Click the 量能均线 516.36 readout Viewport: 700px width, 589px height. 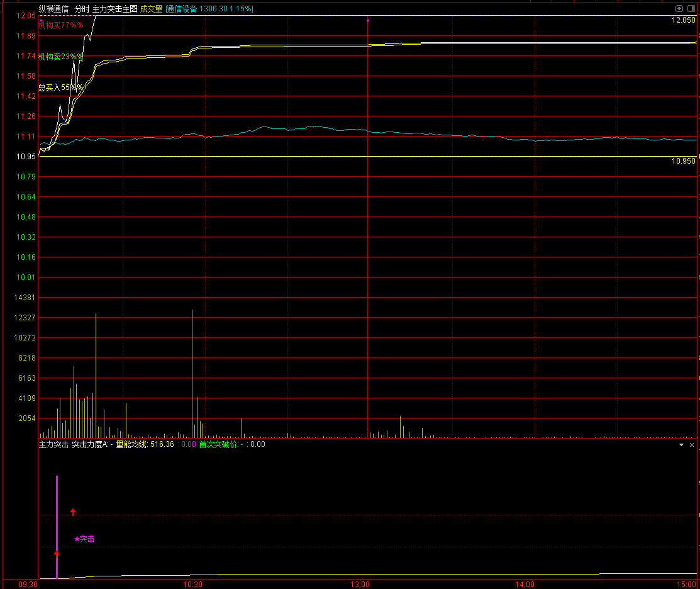145,444
